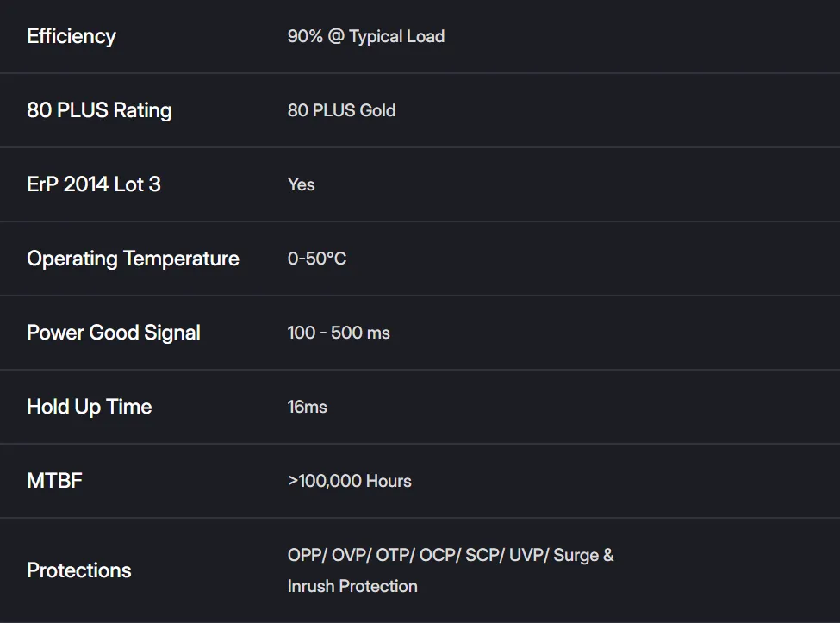Select the "16ms" hold up value

(308, 407)
